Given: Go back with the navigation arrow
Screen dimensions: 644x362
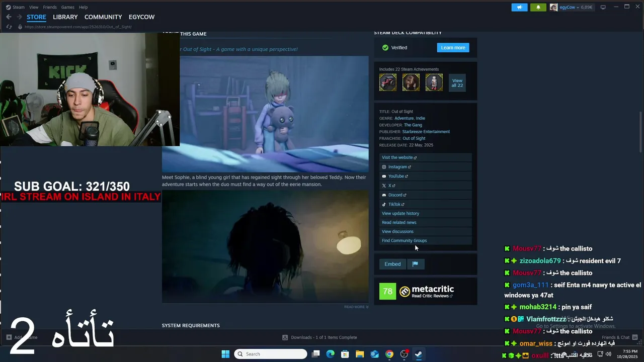Looking at the screenshot, I should click(x=9, y=17).
